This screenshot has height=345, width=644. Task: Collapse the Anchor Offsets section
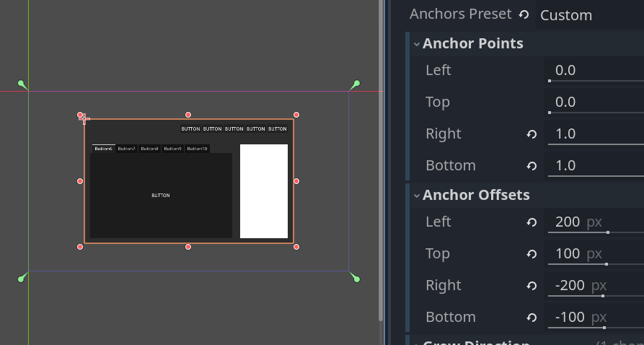[417, 196]
